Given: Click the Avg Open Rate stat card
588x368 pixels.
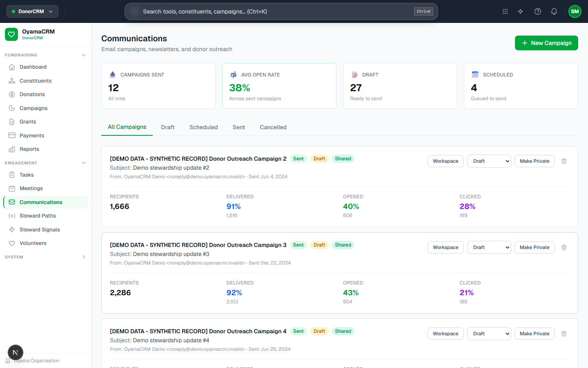Looking at the screenshot, I should coord(279,86).
